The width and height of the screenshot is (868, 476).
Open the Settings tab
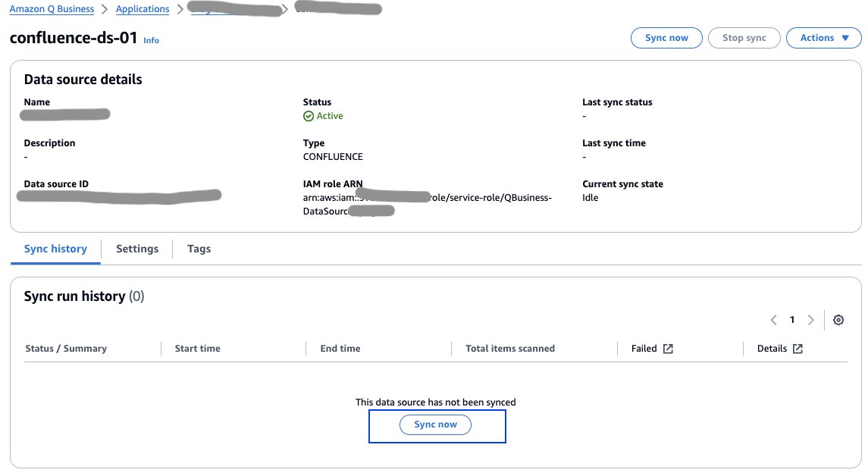point(137,249)
